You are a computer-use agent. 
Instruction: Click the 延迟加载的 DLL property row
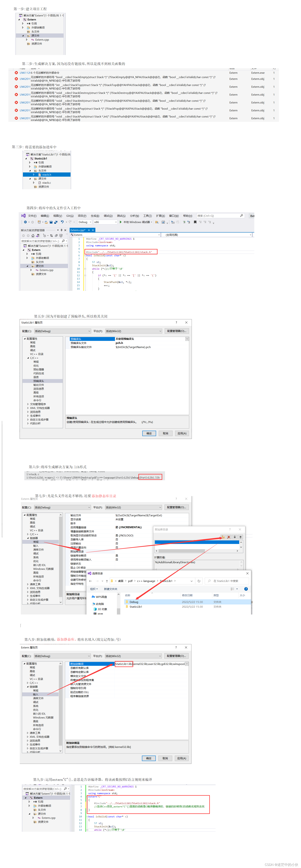click(129, 692)
